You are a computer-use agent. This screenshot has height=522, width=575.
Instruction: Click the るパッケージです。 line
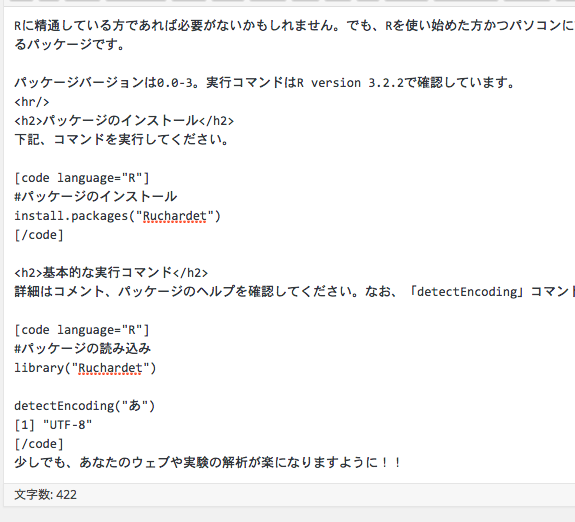coord(70,45)
